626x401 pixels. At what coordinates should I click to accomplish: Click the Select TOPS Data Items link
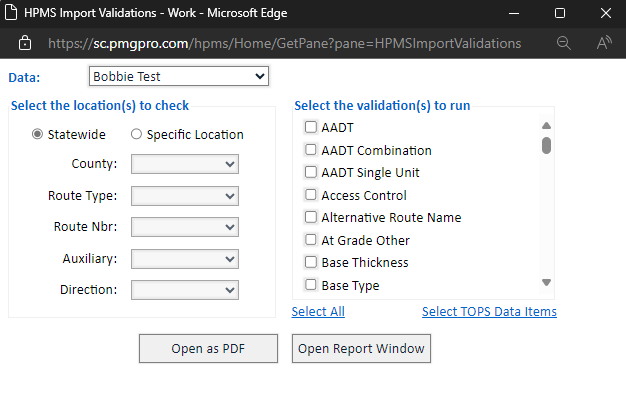coord(489,312)
